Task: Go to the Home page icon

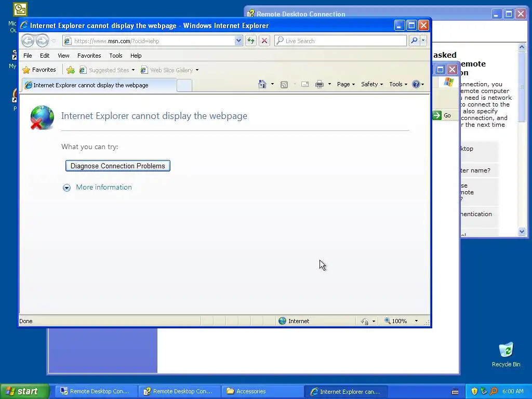Action: click(x=262, y=84)
